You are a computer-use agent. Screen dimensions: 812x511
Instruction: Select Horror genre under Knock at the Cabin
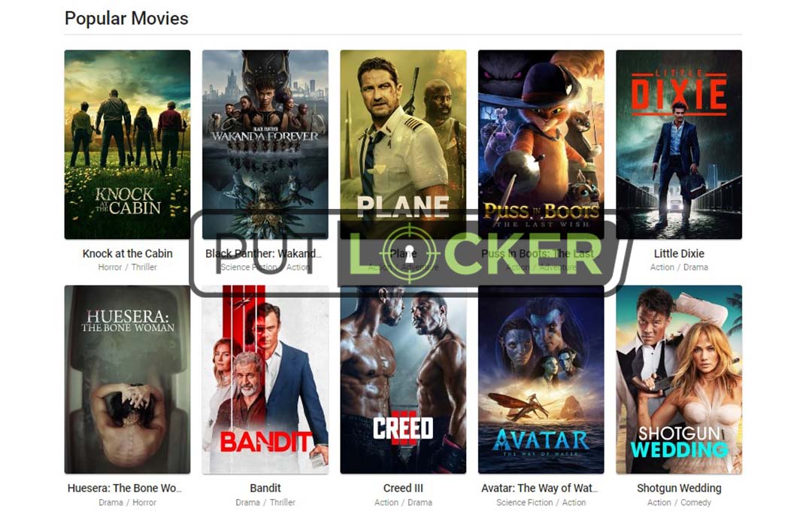110,268
